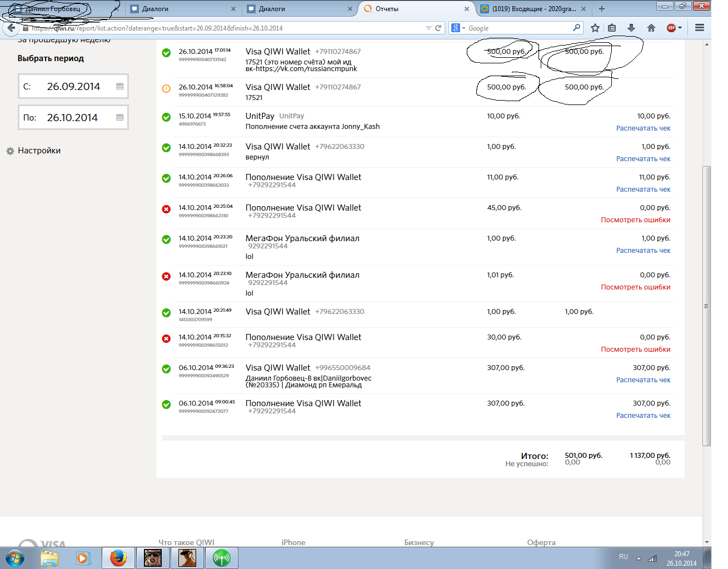The image size is (728, 569).
Task: Open the Оферта footer link
Action: tap(541, 542)
